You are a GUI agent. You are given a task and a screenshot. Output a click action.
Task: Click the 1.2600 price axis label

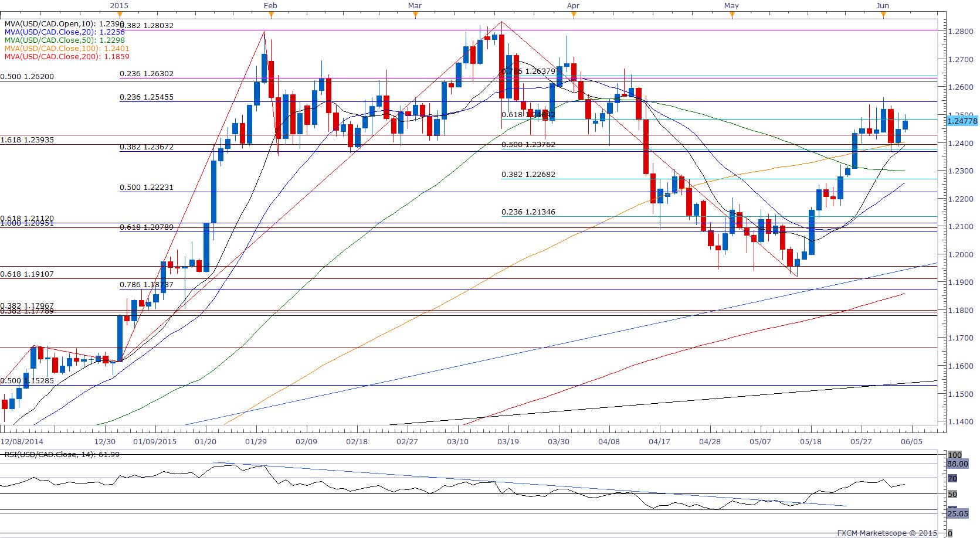pyautogui.click(x=962, y=87)
